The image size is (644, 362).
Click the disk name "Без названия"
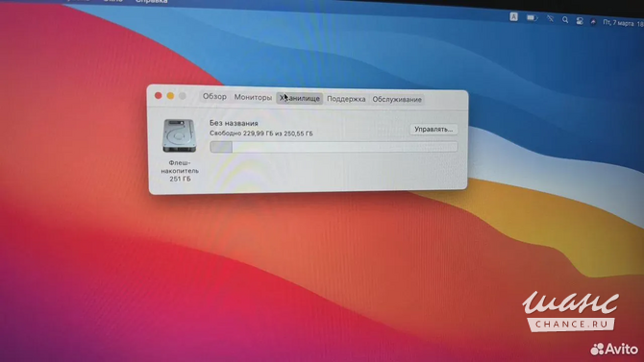coord(234,123)
